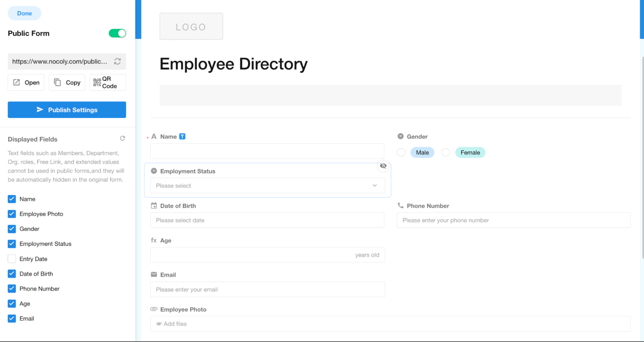Open the Date of Birth date picker
Screen dimensions: 644x342
tap(267, 220)
